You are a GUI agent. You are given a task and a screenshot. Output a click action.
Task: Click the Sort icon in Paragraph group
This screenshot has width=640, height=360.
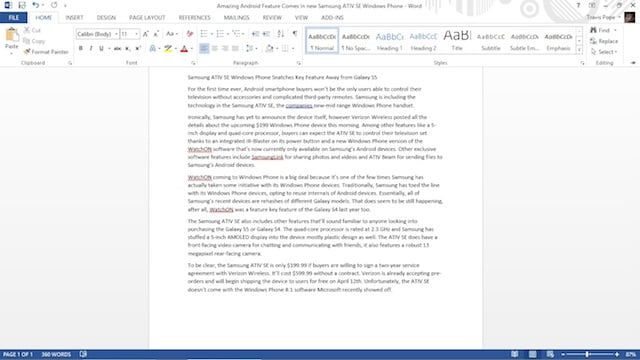[280, 34]
